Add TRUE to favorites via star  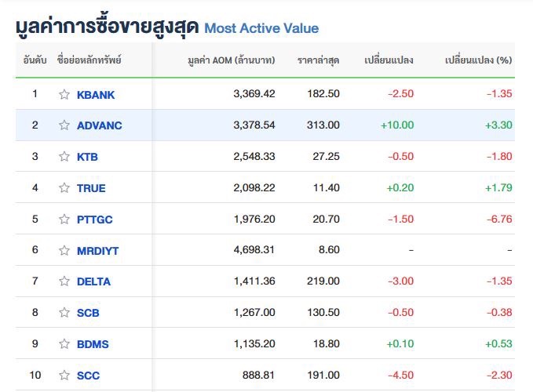tap(64, 188)
